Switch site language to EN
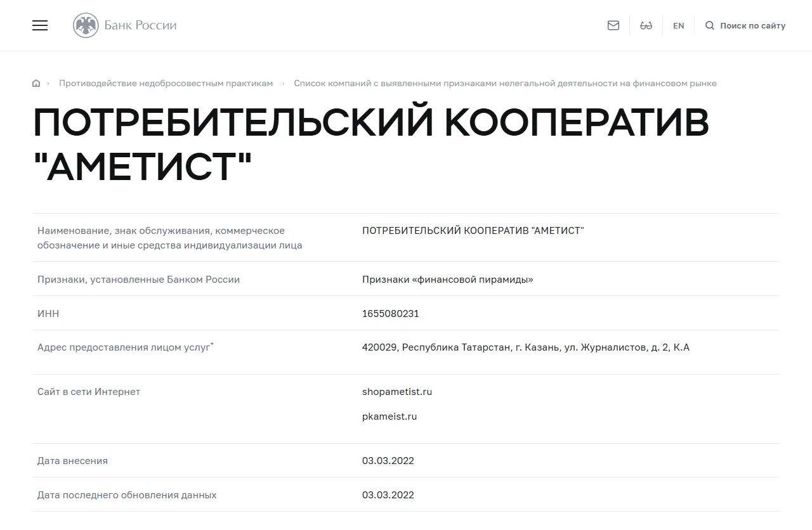The image size is (812, 530). [679, 26]
